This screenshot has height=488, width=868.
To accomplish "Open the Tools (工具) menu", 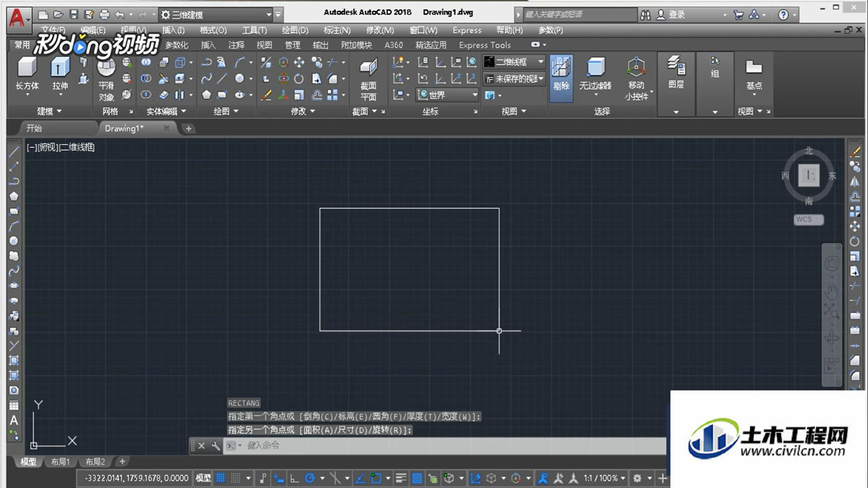I will 254,30.
